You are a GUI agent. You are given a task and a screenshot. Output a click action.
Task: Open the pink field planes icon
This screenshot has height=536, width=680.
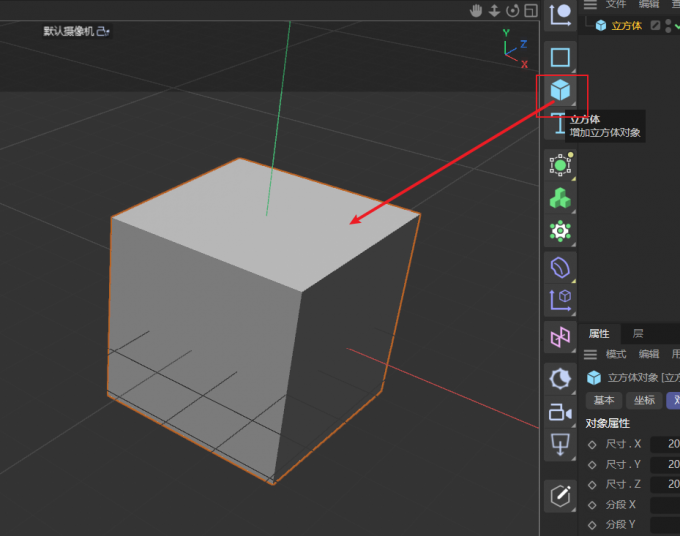tap(560, 337)
